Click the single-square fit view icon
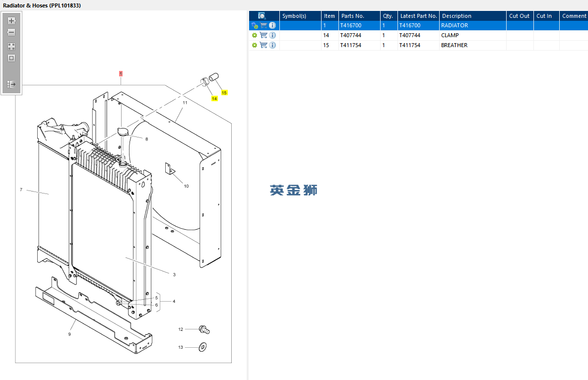588x380 pixels. pyautogui.click(x=11, y=58)
